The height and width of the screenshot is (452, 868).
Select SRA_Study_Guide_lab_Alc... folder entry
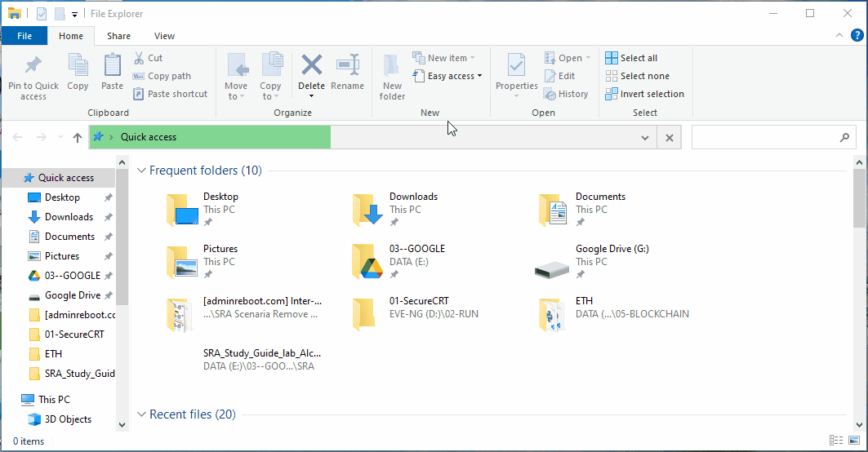pos(262,359)
